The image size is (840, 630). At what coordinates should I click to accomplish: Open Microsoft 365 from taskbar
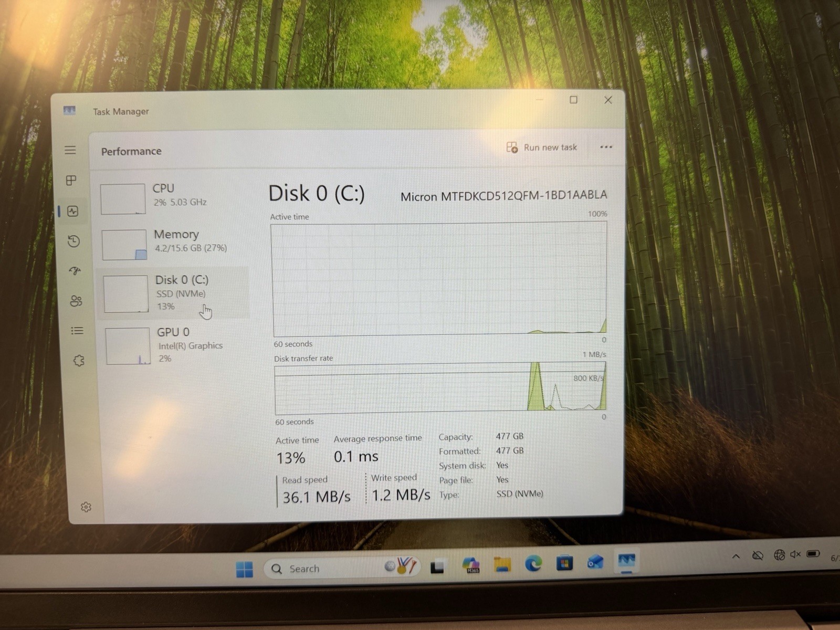tap(471, 565)
